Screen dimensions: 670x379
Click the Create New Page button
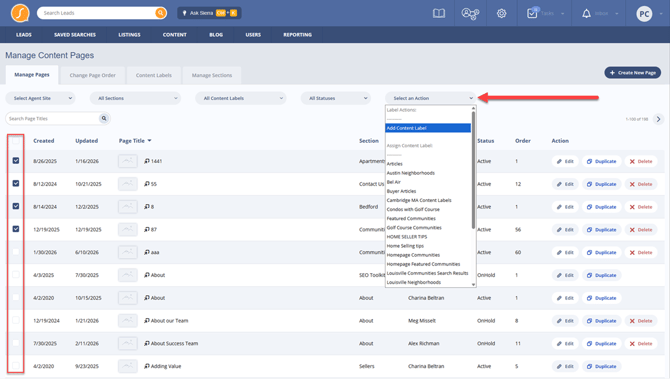tap(632, 73)
